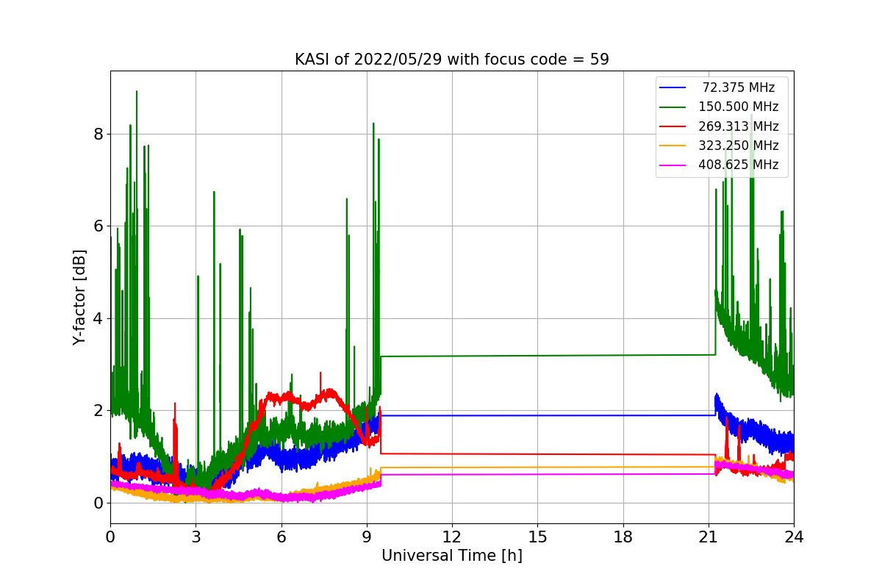Click the red legend line swatch
This screenshot has width=882, height=588.
(x=673, y=126)
